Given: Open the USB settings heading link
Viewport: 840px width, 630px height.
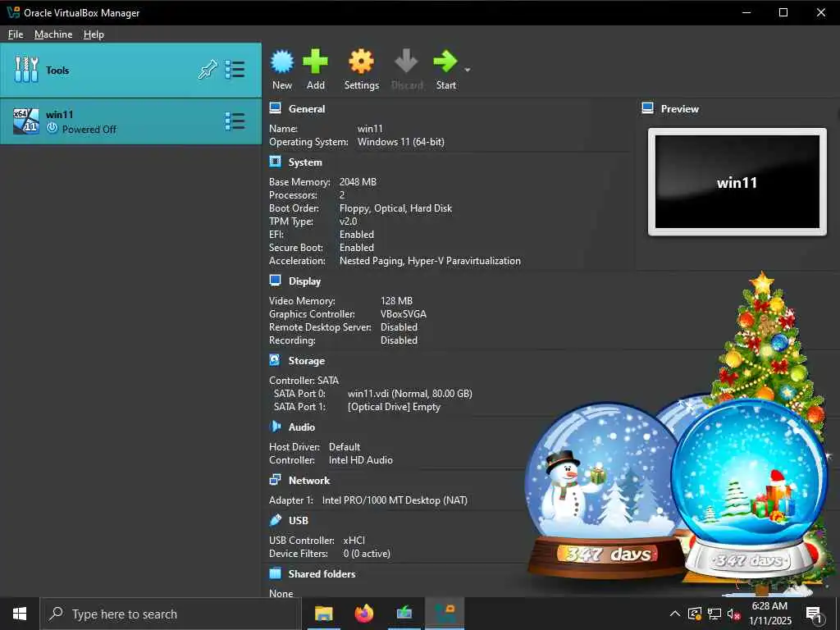Looking at the screenshot, I should click(299, 520).
